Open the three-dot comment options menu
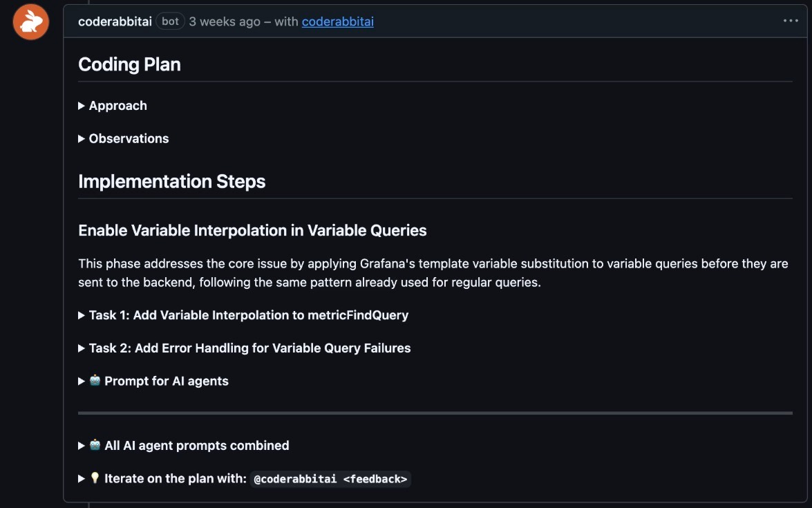This screenshot has width=812, height=508. (791, 21)
